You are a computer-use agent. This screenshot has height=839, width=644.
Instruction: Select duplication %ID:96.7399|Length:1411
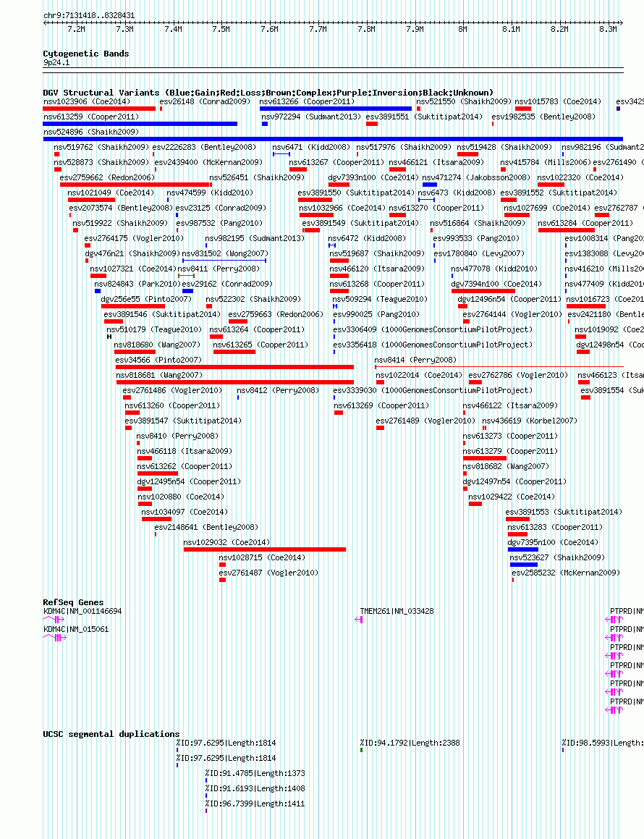pos(255,803)
